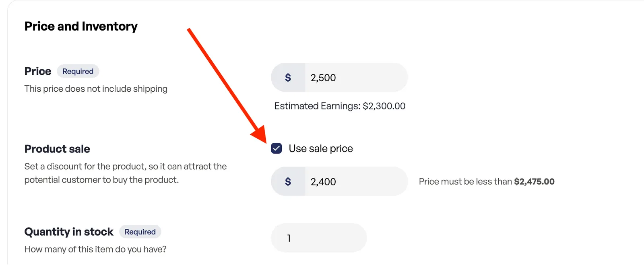The height and width of the screenshot is (265, 644).
Task: Click 'This price does not include shipping' text
Action: [96, 89]
